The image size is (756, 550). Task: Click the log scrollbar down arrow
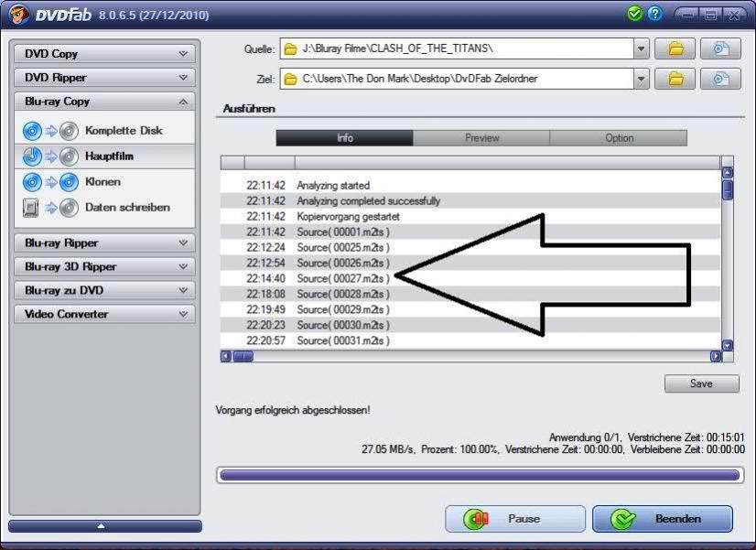pos(728,345)
